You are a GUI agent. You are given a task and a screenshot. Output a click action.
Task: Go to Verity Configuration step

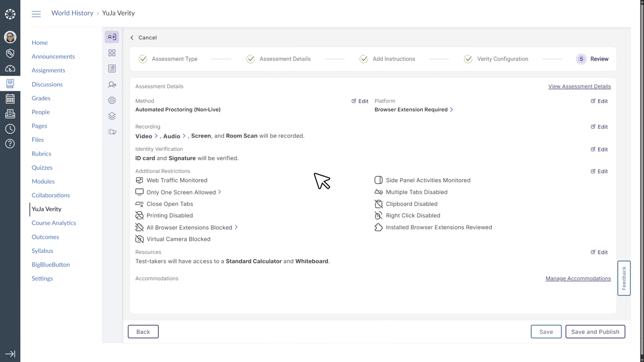(x=496, y=59)
